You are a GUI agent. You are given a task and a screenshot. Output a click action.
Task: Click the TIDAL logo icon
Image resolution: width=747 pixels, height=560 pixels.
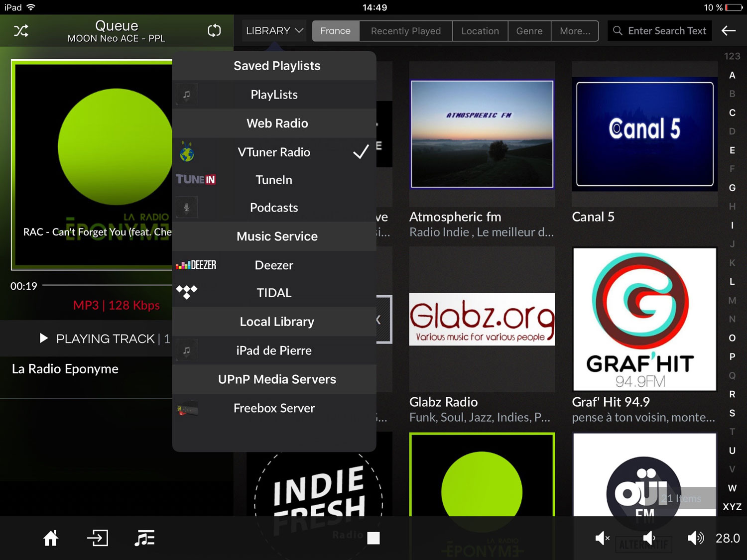(187, 292)
